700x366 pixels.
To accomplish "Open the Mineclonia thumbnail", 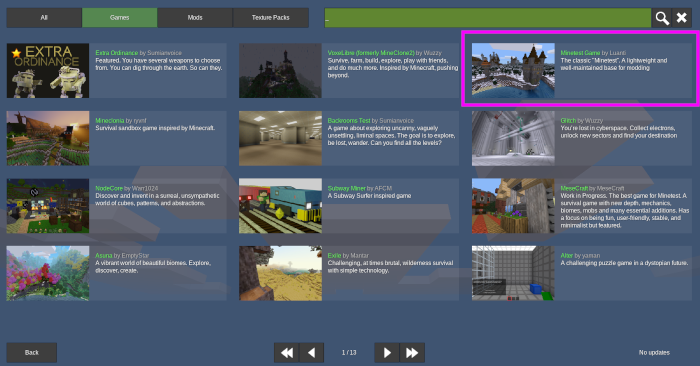I will (x=48, y=138).
